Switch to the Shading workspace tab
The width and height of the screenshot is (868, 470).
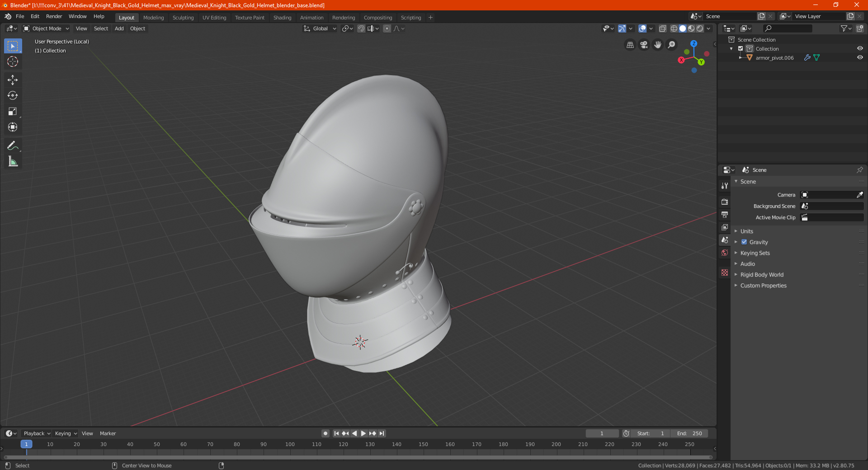pyautogui.click(x=282, y=18)
